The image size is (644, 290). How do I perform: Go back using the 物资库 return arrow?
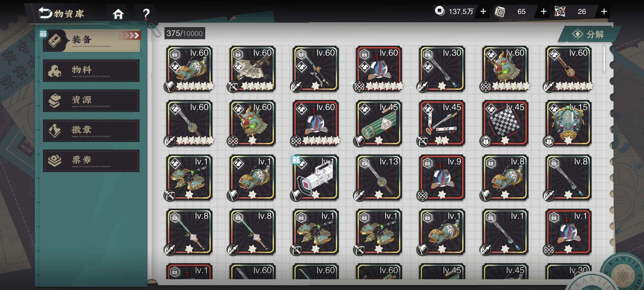point(45,13)
